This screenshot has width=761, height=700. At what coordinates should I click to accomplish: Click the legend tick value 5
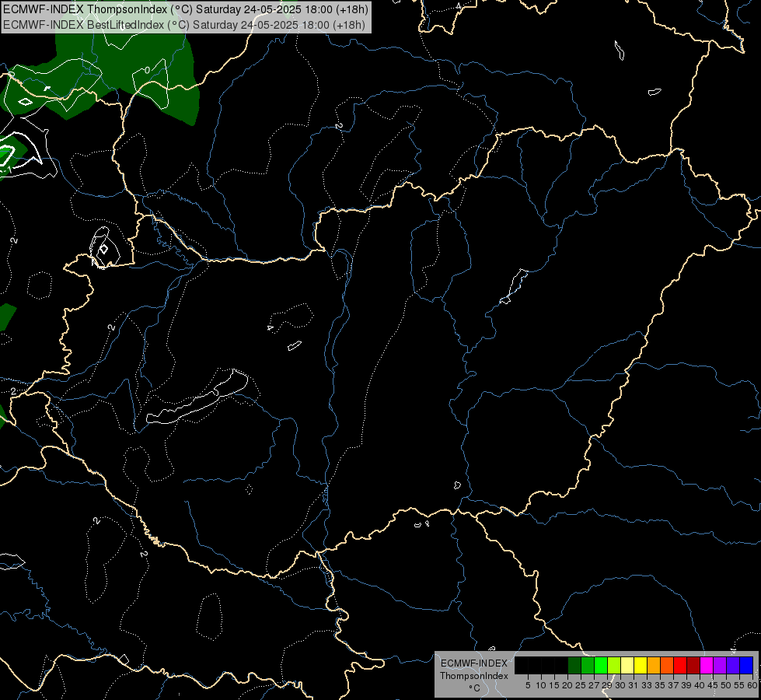[x=528, y=685]
